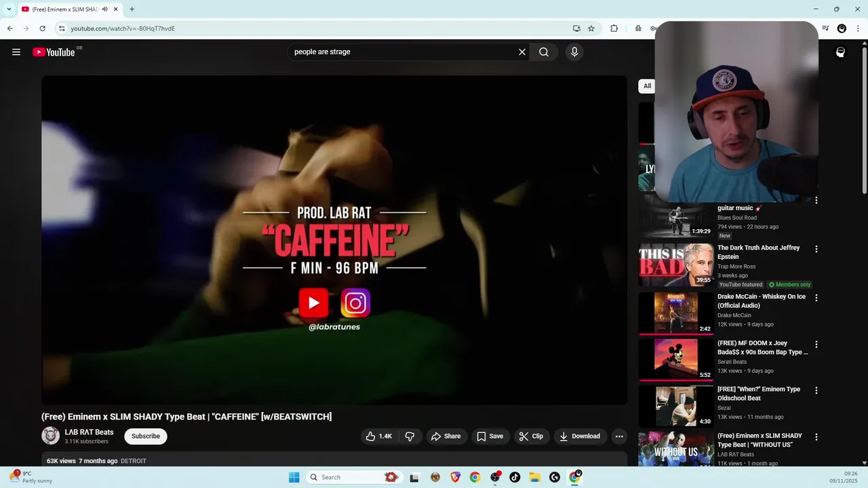868x488 pixels.
Task: Click Trap More Ross channel name
Action: coord(736,266)
